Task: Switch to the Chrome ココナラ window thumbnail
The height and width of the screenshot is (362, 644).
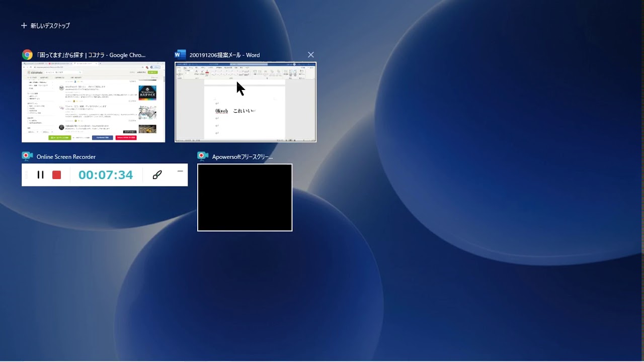Action: [94, 102]
